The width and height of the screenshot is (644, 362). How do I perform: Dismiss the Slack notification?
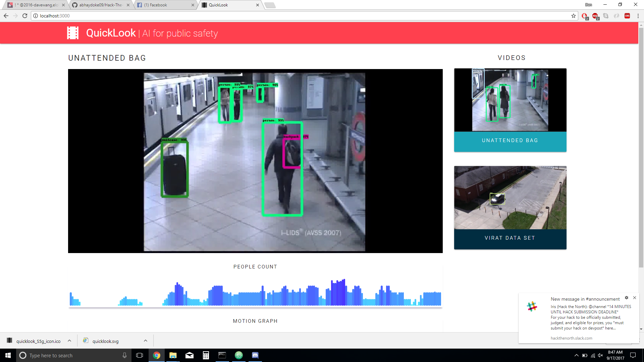pos(635,298)
